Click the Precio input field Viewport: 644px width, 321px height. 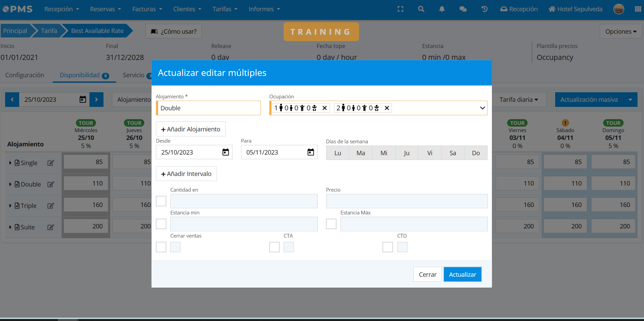pyautogui.click(x=406, y=201)
